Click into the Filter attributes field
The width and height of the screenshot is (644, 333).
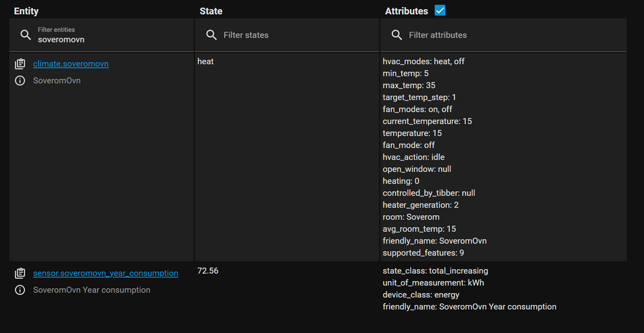pyautogui.click(x=509, y=35)
